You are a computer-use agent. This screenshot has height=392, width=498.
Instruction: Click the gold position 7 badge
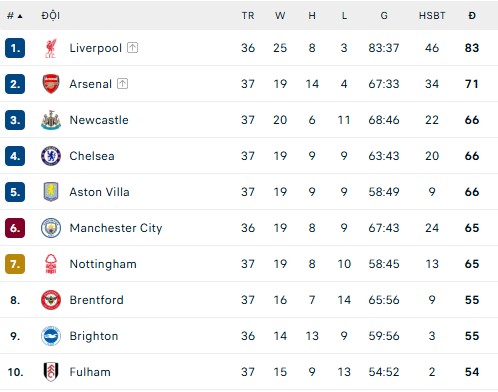pyautogui.click(x=15, y=264)
